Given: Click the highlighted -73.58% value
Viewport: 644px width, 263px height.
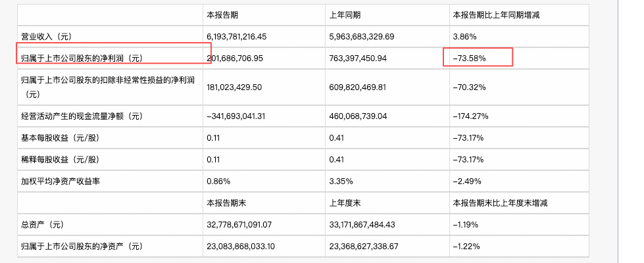Looking at the screenshot, I should tap(469, 59).
